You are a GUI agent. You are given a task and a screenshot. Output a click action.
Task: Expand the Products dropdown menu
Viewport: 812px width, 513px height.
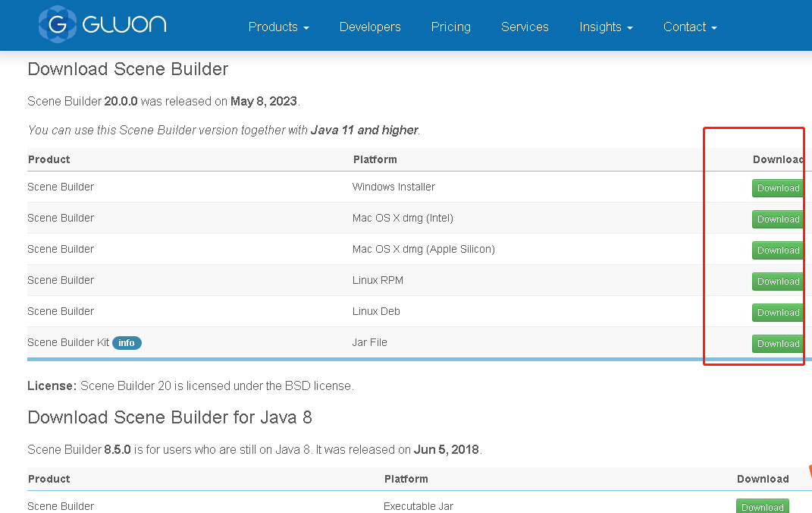(278, 27)
